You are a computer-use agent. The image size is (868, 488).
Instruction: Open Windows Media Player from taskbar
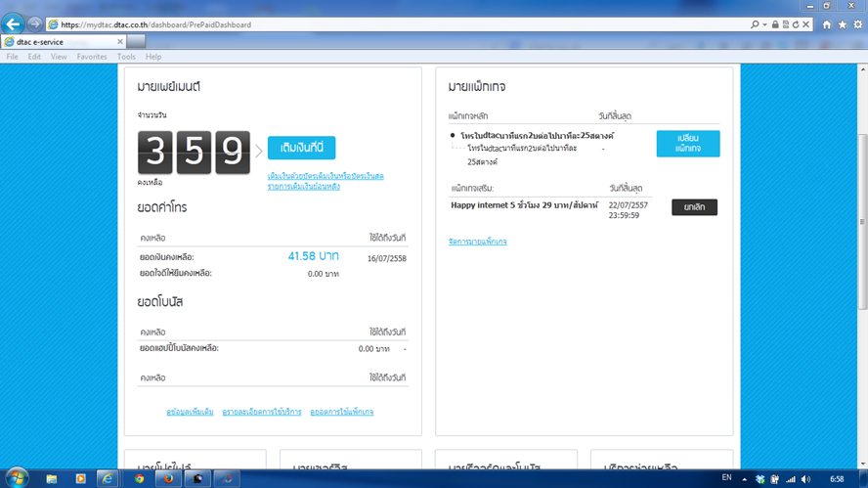80,478
